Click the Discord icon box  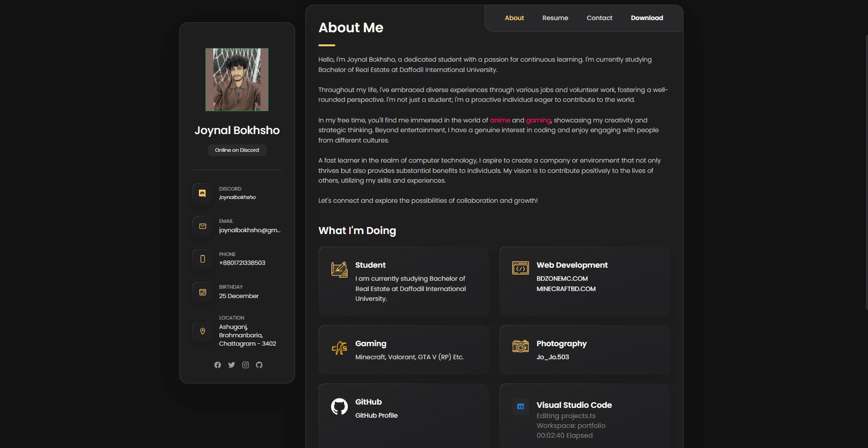[202, 193]
